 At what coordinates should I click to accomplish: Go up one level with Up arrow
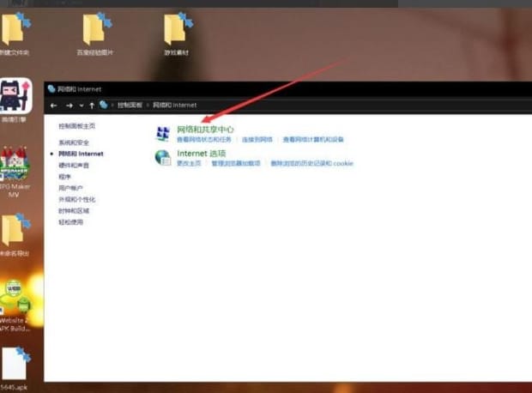(92, 106)
